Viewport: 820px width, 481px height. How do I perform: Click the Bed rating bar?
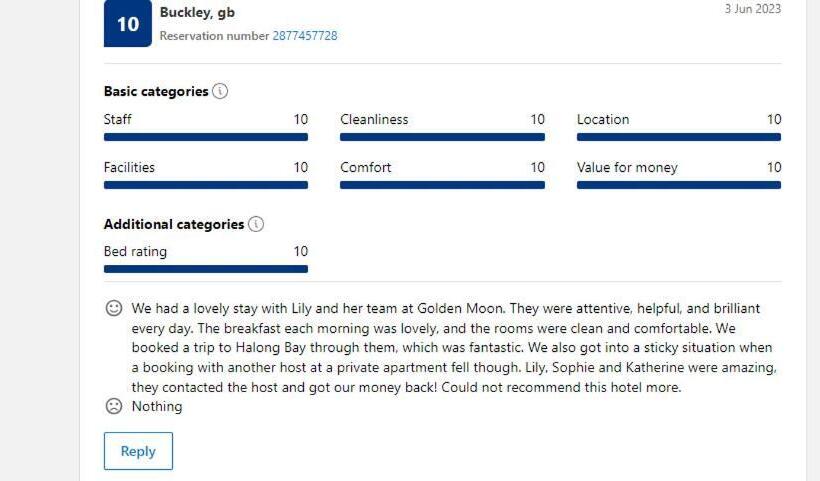point(206,269)
